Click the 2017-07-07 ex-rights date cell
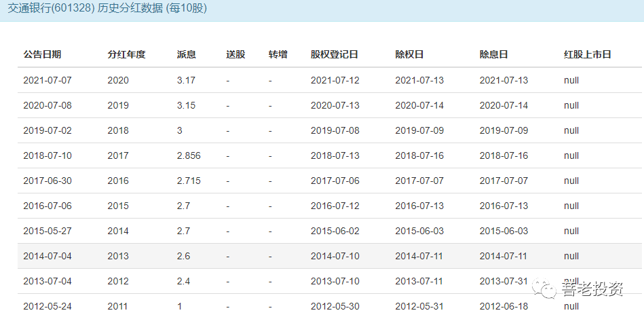The height and width of the screenshot is (317, 644). [419, 181]
